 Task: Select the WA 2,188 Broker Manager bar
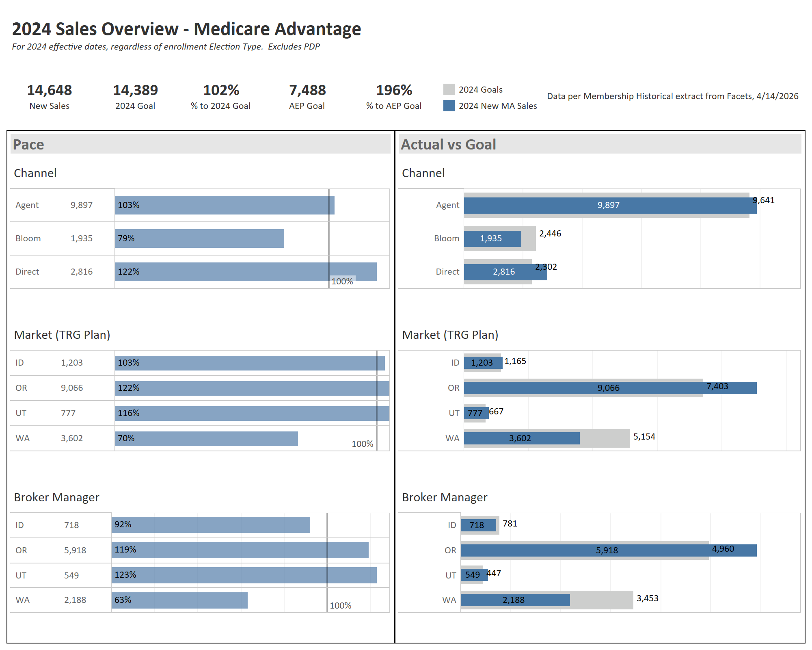pyautogui.click(x=516, y=599)
